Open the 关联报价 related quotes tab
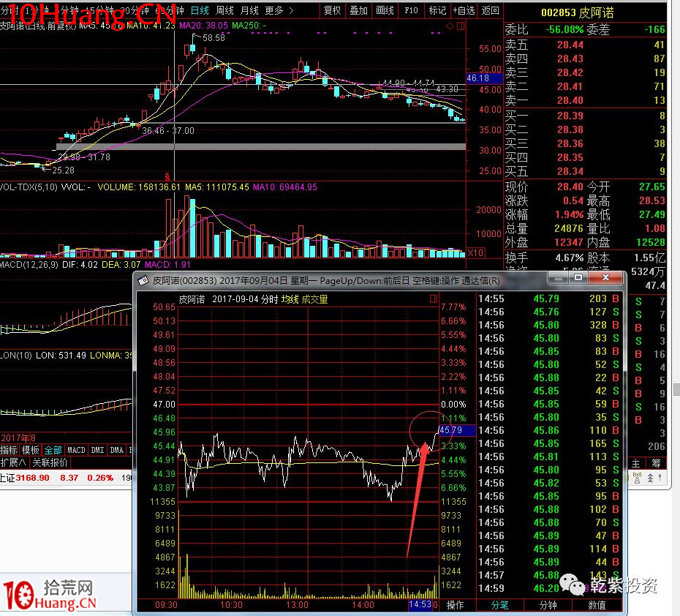 pos(50,462)
